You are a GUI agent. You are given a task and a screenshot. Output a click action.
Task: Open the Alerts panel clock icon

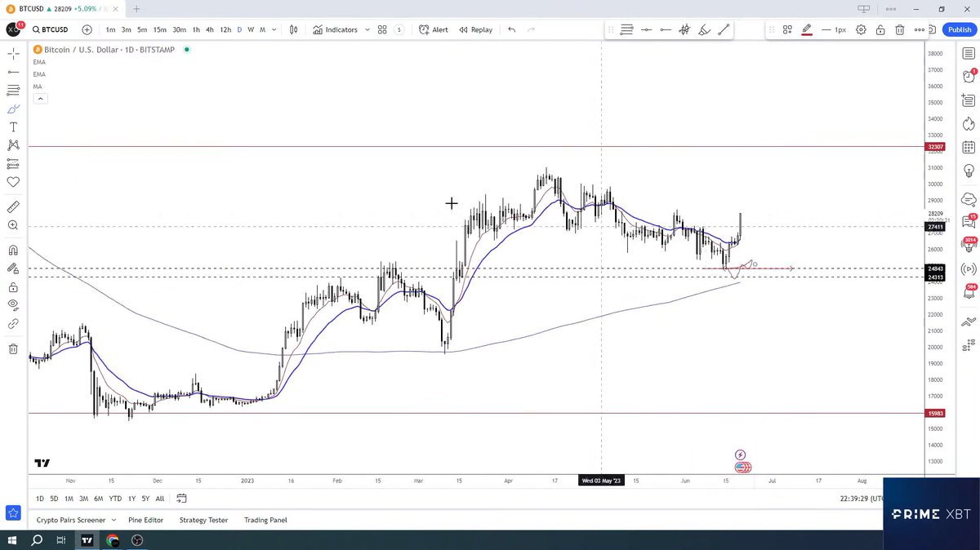click(x=969, y=77)
